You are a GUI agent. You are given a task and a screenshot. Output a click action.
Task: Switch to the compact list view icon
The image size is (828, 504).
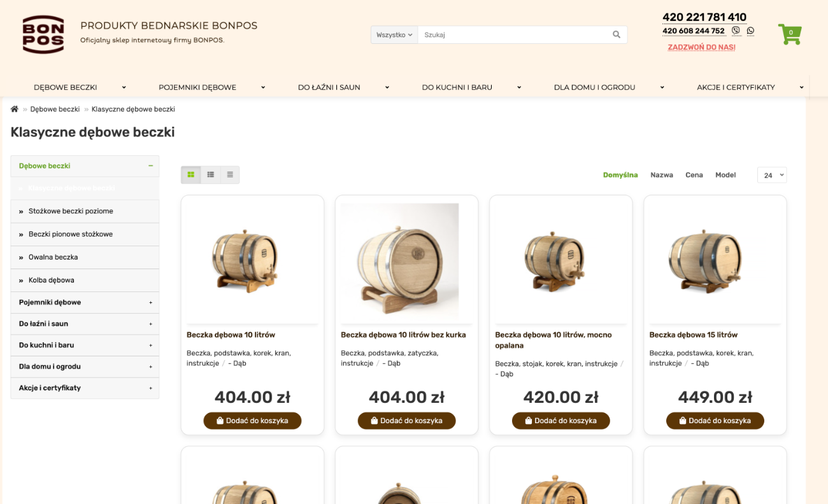(230, 174)
